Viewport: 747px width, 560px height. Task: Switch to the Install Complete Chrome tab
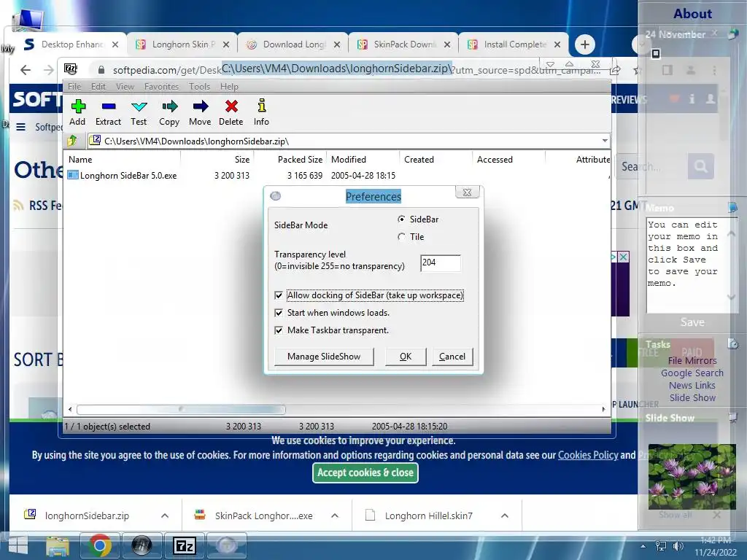(514, 44)
